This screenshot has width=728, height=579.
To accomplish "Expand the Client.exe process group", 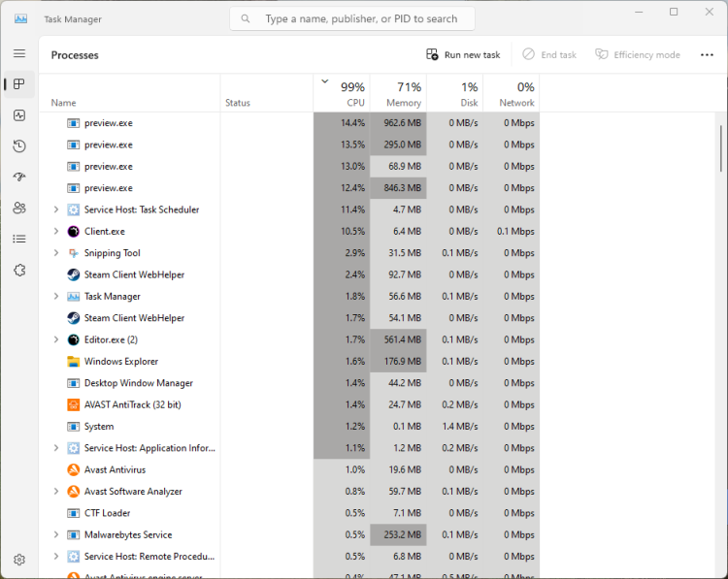I will click(x=56, y=232).
